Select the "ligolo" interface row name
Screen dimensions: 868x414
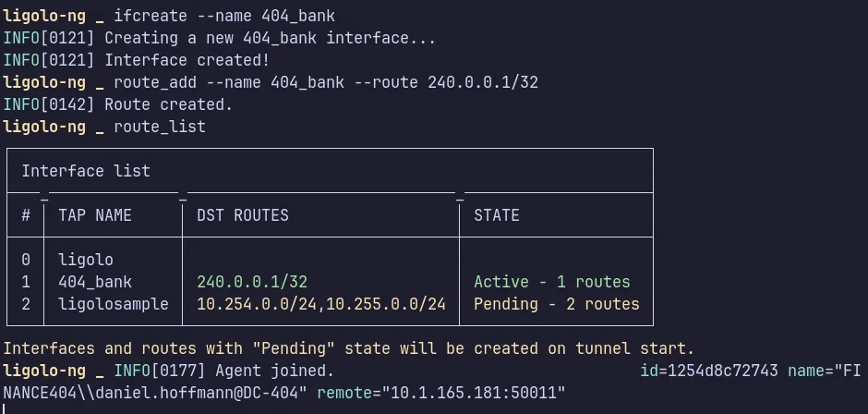pos(86,260)
